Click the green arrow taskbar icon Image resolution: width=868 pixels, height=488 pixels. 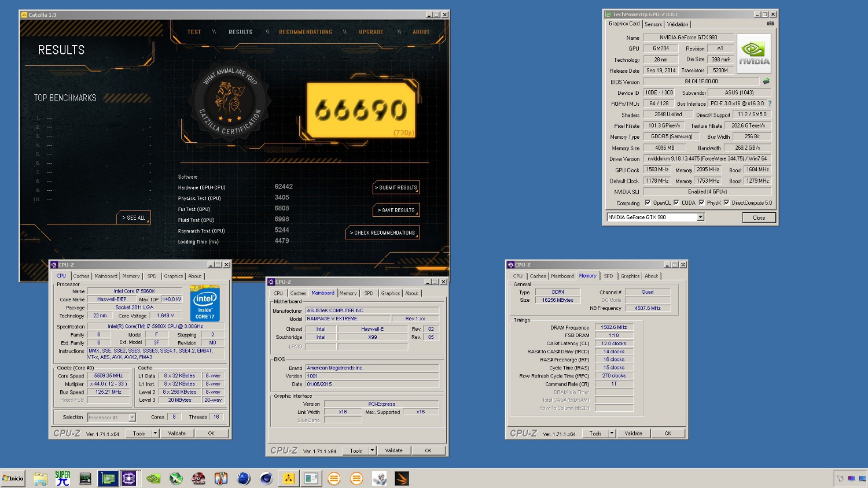click(x=176, y=478)
